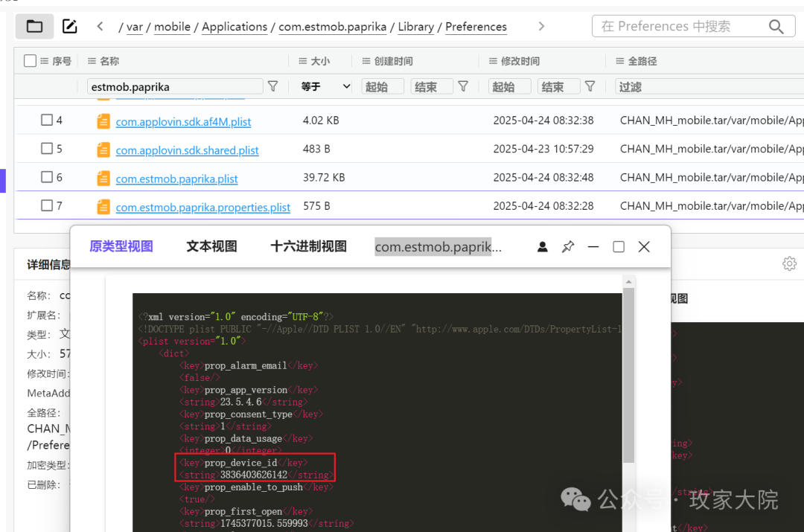Click file icon of com.applovin.sdk.af4M.plist

[103, 121]
